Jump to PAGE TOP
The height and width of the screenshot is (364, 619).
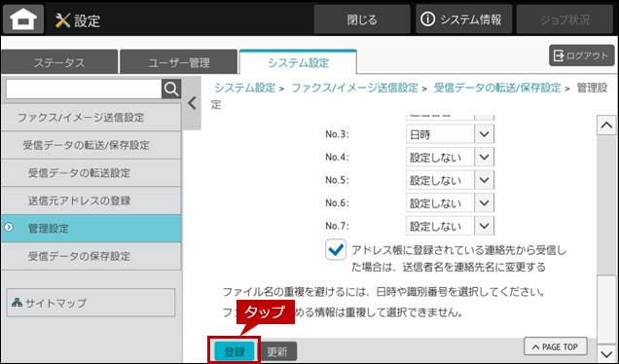point(556,346)
